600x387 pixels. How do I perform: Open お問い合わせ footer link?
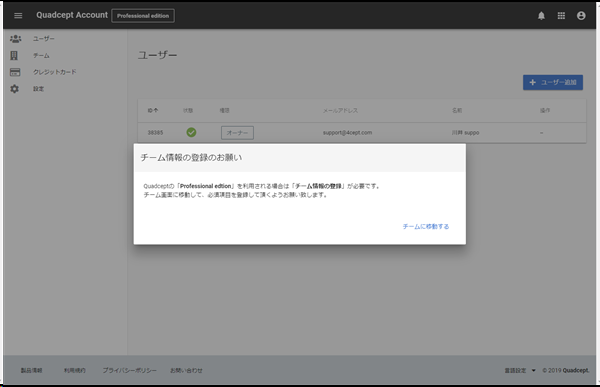(x=186, y=371)
